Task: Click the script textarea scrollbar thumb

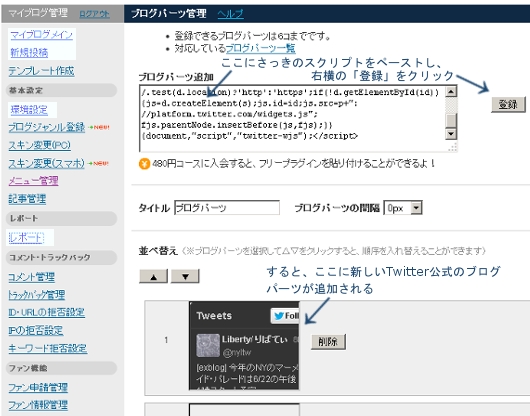Action: (451, 120)
